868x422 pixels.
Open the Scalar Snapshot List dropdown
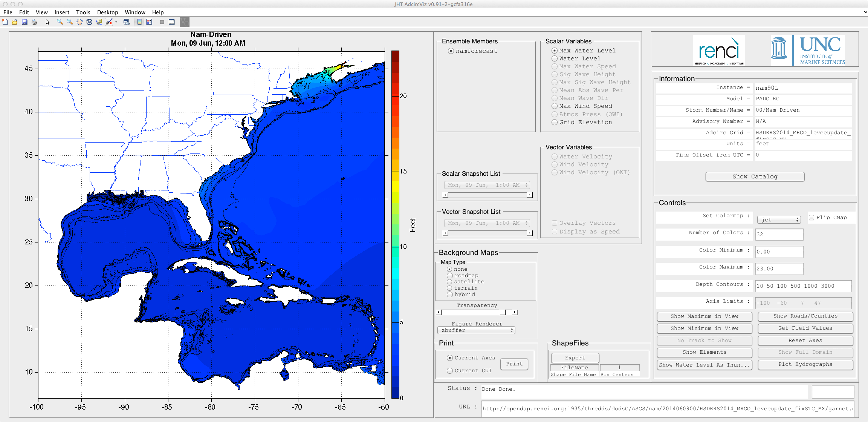[x=487, y=185]
